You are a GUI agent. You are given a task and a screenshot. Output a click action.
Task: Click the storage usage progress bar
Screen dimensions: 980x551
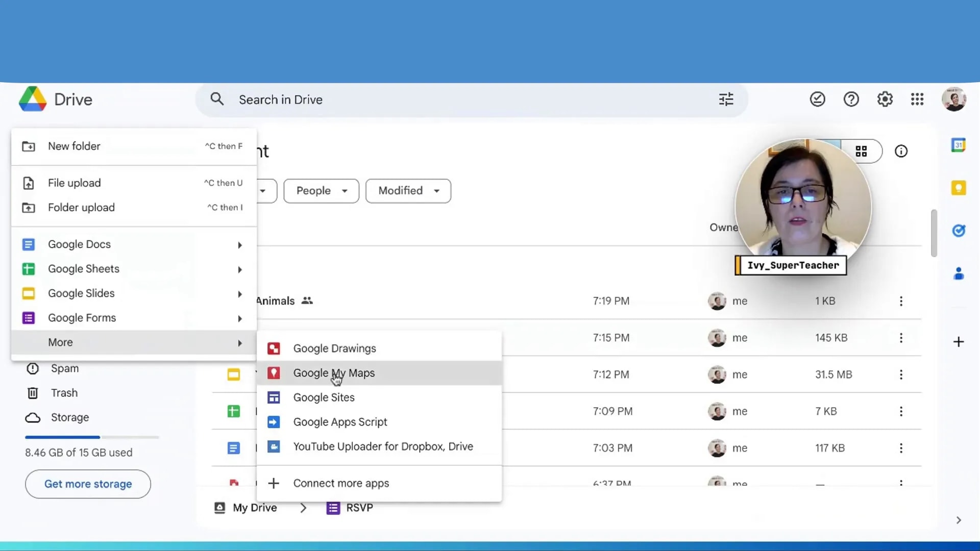92,437
